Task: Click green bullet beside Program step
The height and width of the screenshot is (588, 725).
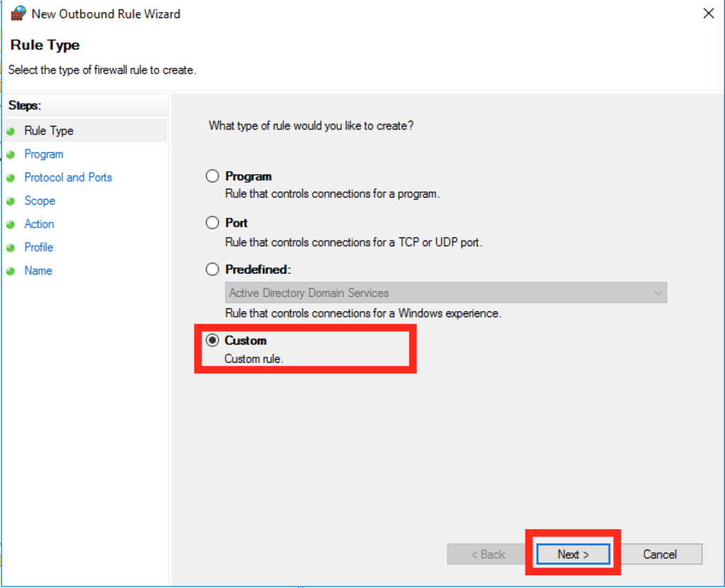Action: (x=10, y=154)
